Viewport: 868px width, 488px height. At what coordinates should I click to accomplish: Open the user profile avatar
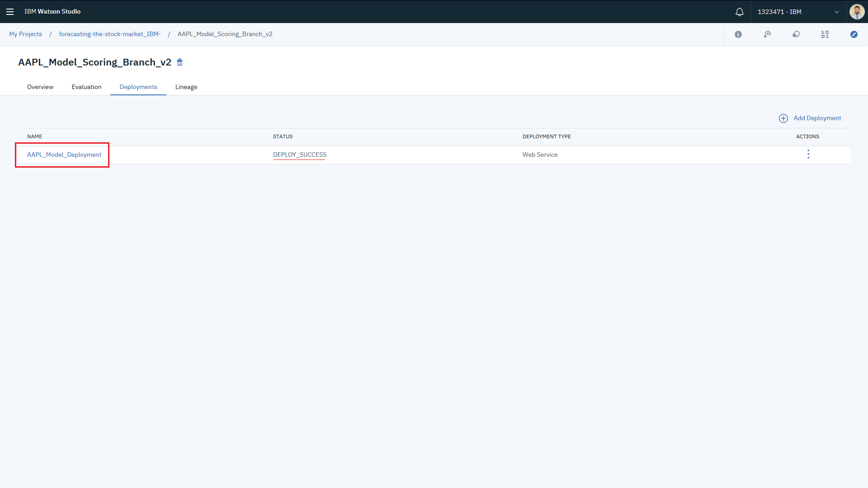[857, 12]
